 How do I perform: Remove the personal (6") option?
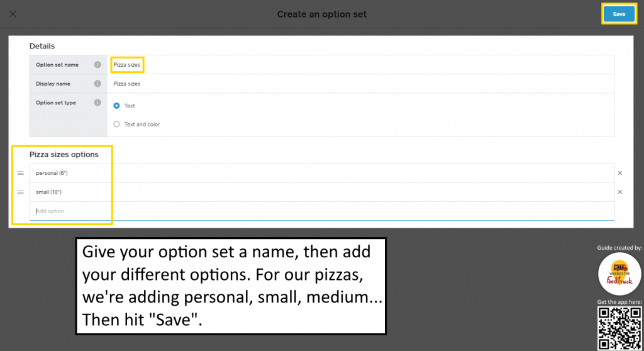click(619, 173)
